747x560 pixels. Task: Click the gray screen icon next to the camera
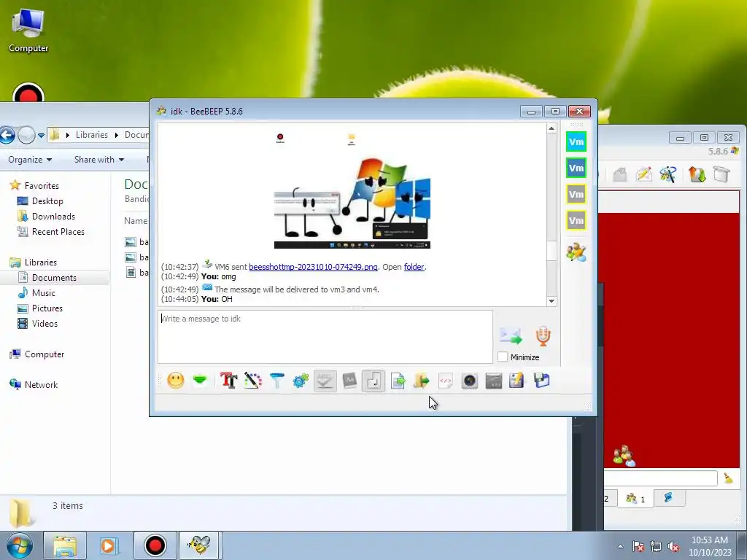coord(494,381)
